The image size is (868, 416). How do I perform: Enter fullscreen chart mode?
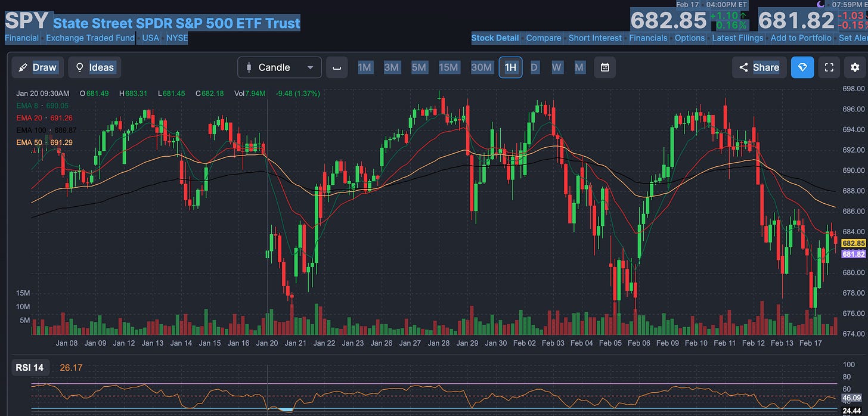pos(829,67)
